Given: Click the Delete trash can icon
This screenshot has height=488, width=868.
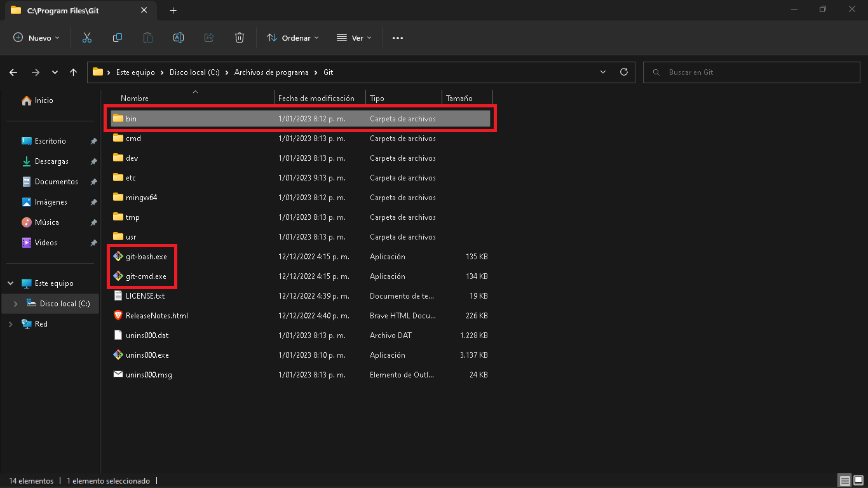Looking at the screenshot, I should [x=240, y=38].
